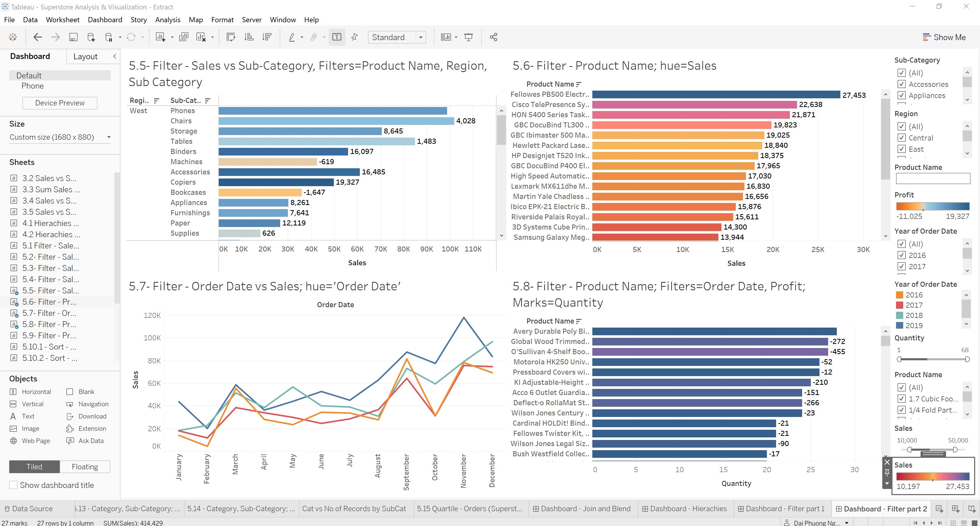Close the Sales legend with X

click(887, 462)
